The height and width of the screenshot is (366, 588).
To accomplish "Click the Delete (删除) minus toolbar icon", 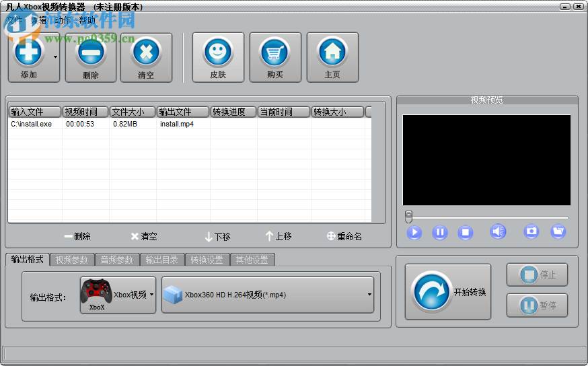I will pos(90,52).
